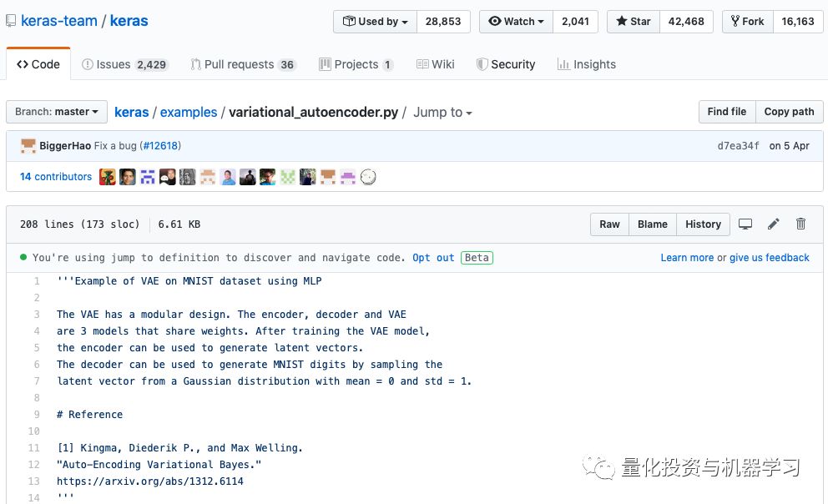
Task: Open the Branch: master dropdown
Action: [x=57, y=112]
